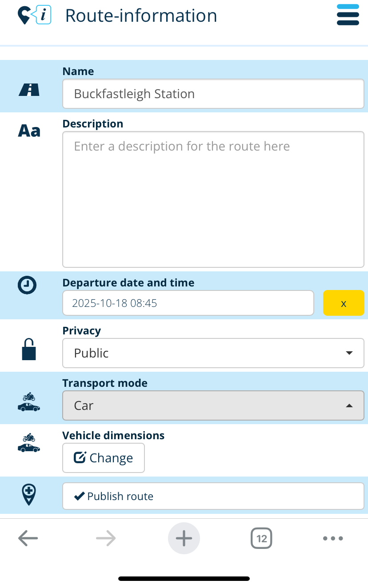Edit the route Name field
The image size is (368, 588).
tap(213, 94)
